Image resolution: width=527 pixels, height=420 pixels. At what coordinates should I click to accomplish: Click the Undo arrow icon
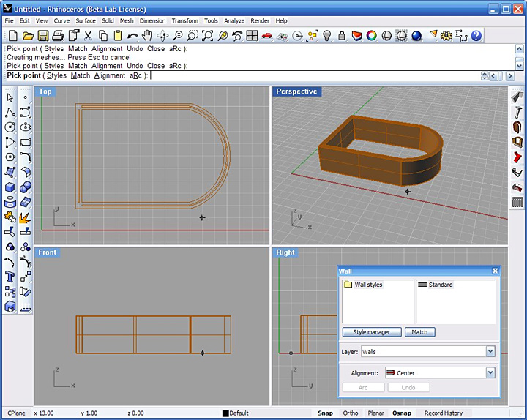[131, 35]
